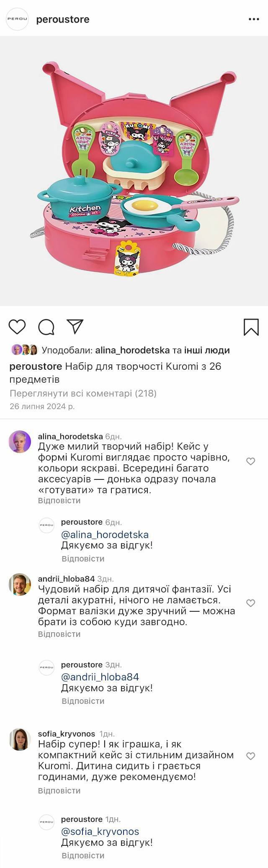Screen dimensions: 268x868
Task: Open sofia_kryvonos's profile picture
Action: point(20,739)
